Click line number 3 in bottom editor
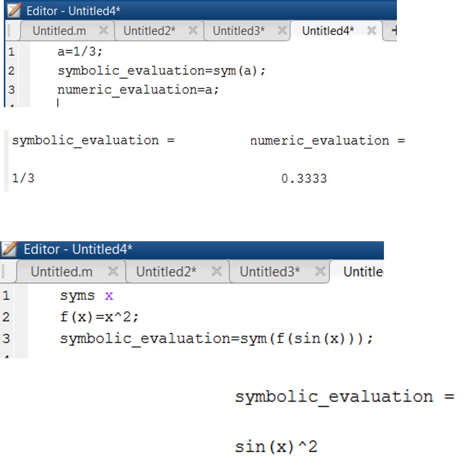The height and width of the screenshot is (476, 464). [x=6, y=338]
